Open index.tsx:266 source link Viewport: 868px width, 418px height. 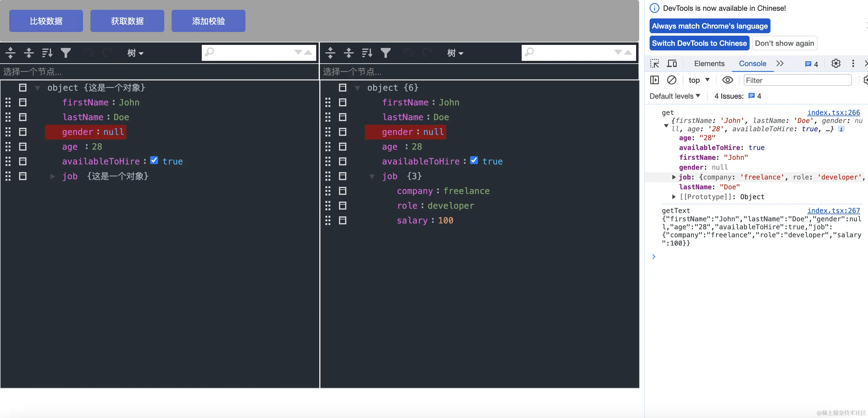coord(833,112)
